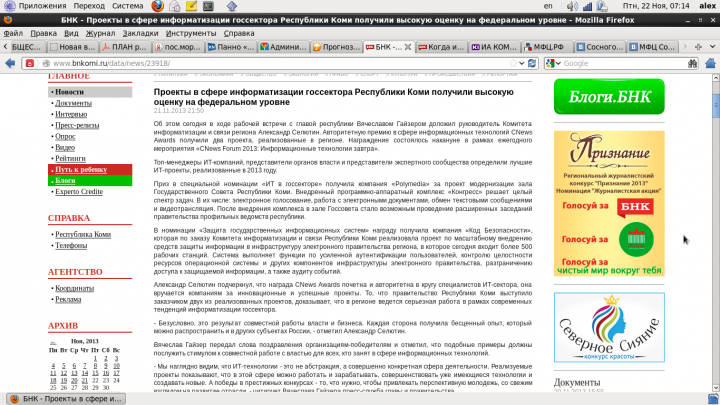Viewport: 720px width, 405px height.
Task: Launch Firefox from the top panel icon
Action: (x=158, y=6)
